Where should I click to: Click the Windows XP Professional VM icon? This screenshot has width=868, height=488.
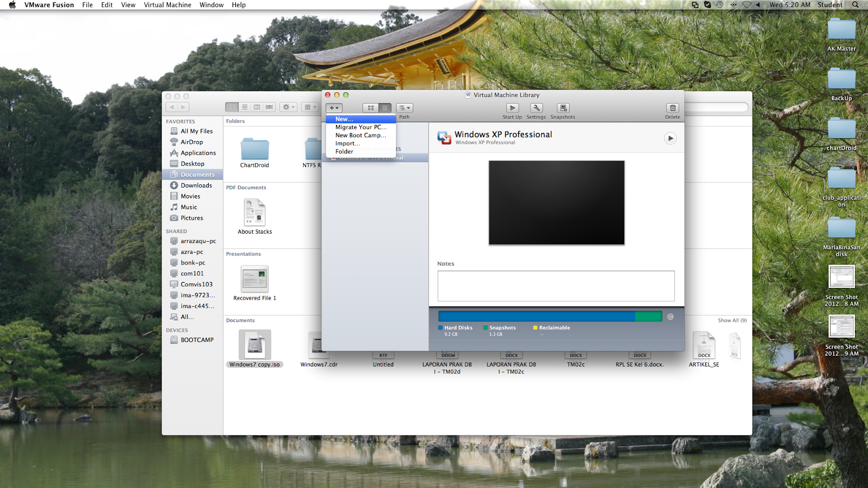[x=444, y=138]
